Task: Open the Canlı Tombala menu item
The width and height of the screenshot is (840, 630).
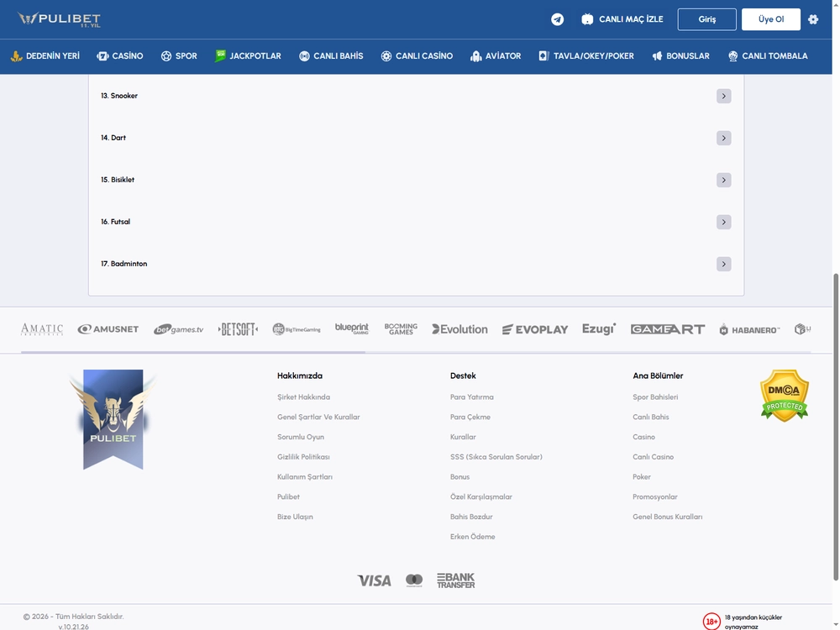Action: (x=768, y=55)
